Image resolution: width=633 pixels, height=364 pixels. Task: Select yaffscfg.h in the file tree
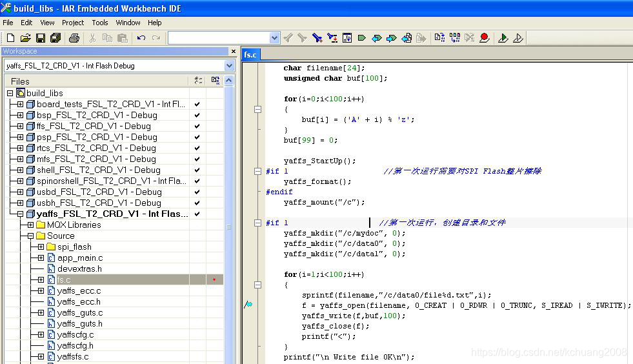click(75, 346)
